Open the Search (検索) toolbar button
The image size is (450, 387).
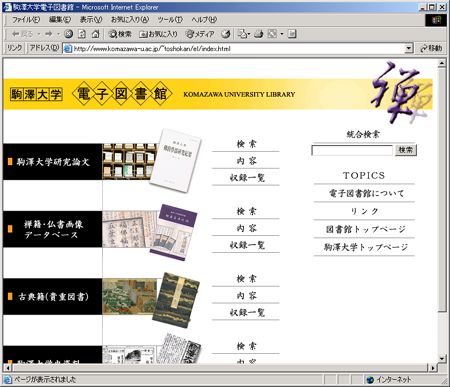coord(120,34)
